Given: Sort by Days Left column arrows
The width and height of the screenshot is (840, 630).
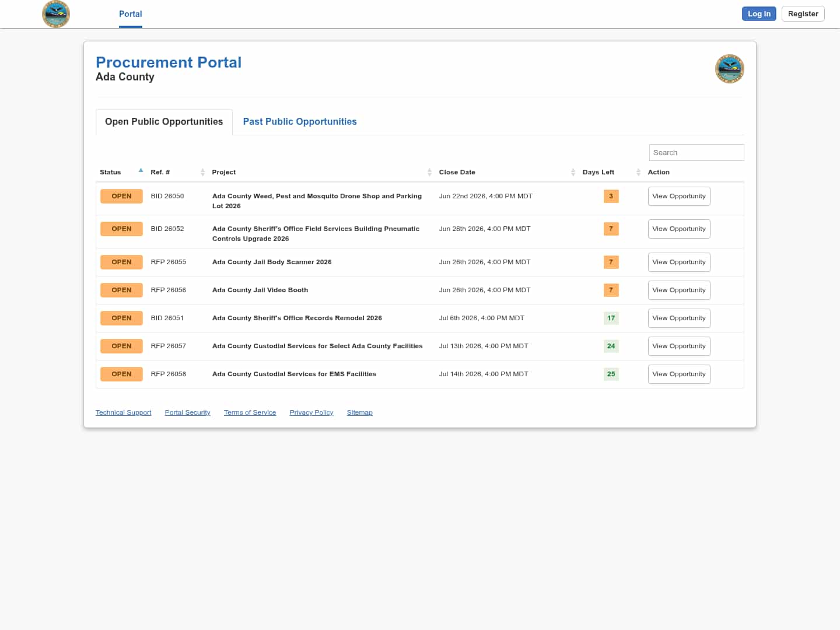Looking at the screenshot, I should pyautogui.click(x=638, y=172).
